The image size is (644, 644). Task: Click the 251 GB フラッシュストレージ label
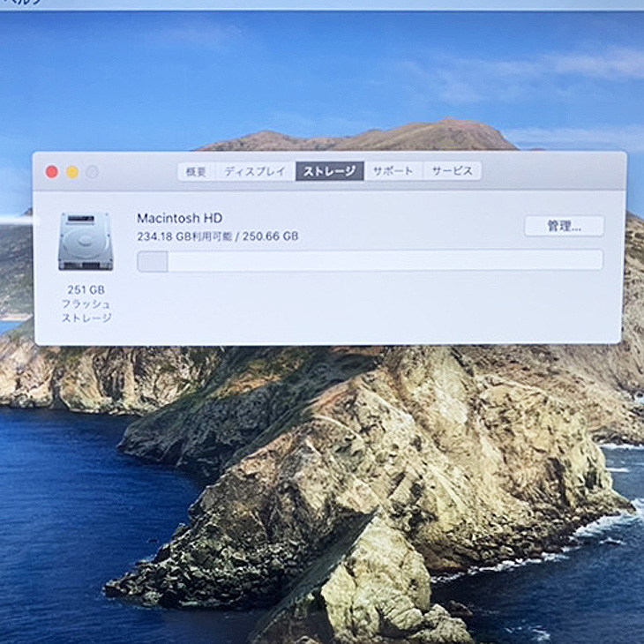pos(86,303)
